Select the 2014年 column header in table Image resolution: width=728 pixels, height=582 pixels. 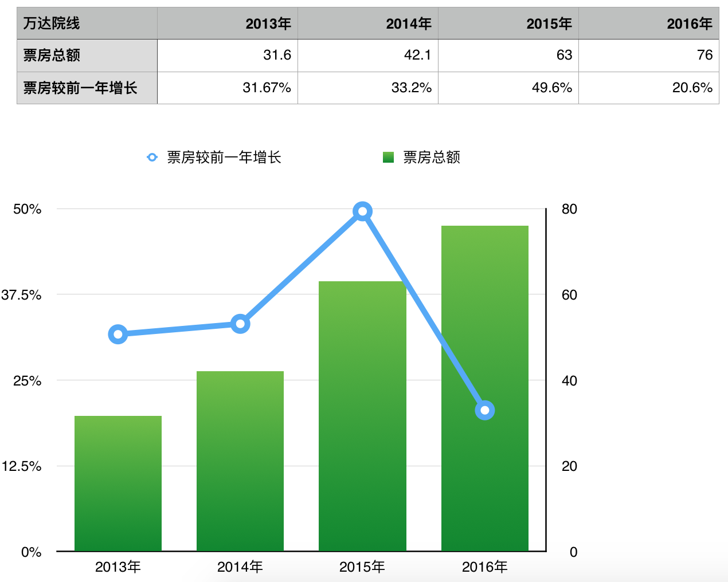click(368, 23)
